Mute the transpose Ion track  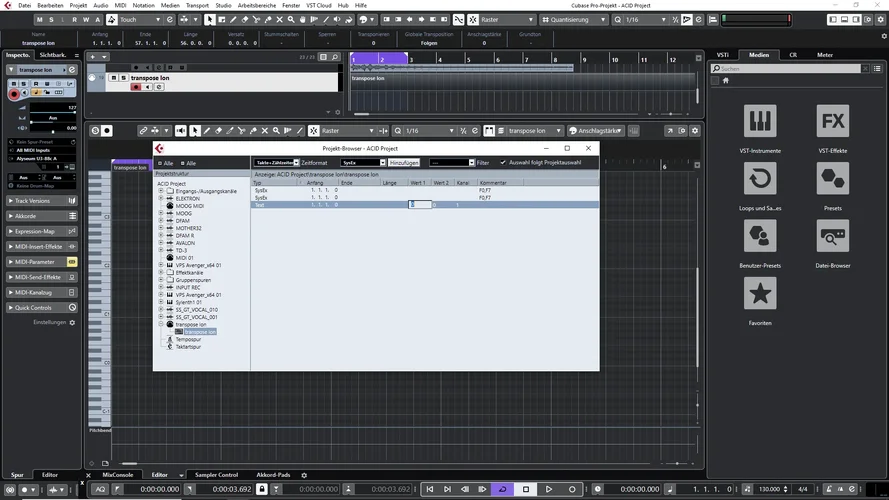[x=111, y=77]
